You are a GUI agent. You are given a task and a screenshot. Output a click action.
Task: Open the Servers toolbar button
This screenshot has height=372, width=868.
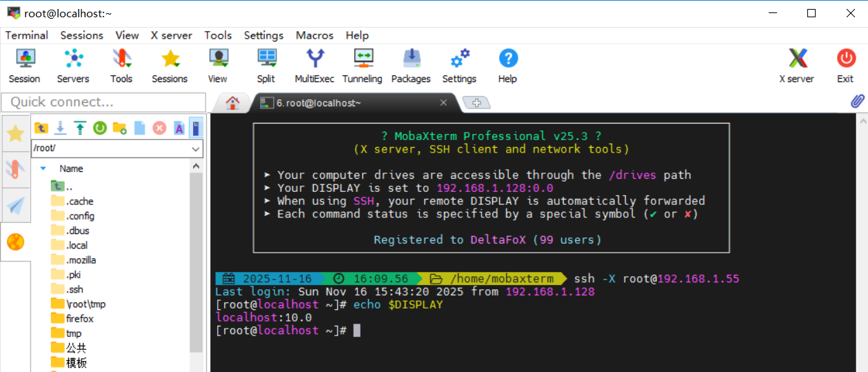pyautogui.click(x=72, y=66)
